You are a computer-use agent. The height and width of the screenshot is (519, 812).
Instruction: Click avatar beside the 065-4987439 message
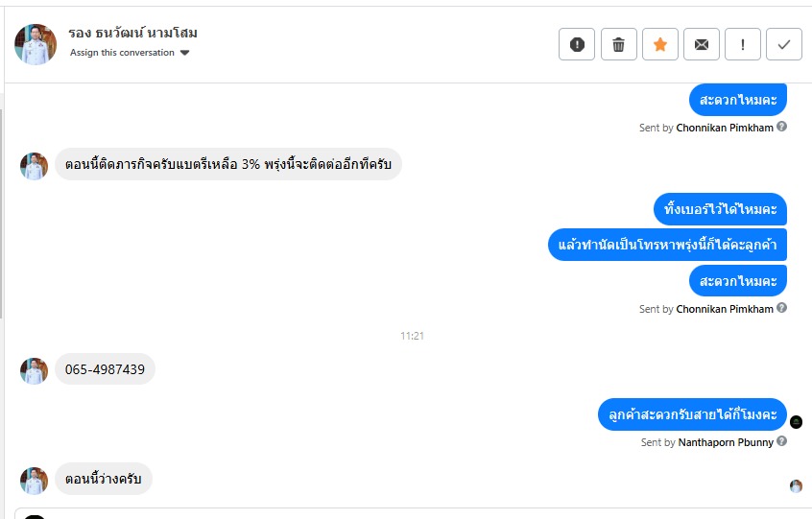click(34, 370)
